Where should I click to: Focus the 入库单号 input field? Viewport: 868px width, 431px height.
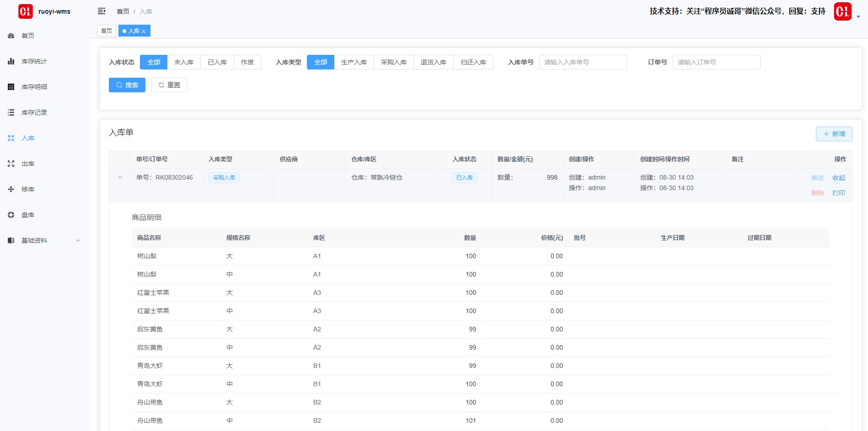[x=583, y=62]
